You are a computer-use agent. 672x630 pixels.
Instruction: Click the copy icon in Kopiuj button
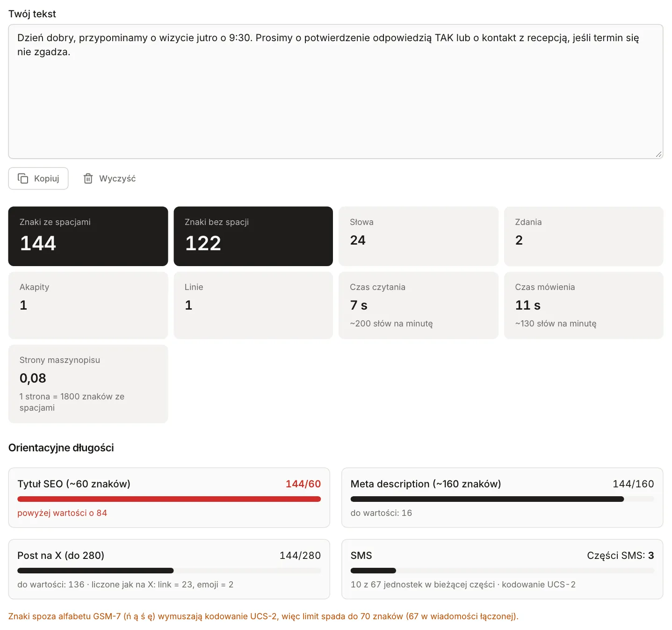click(23, 178)
